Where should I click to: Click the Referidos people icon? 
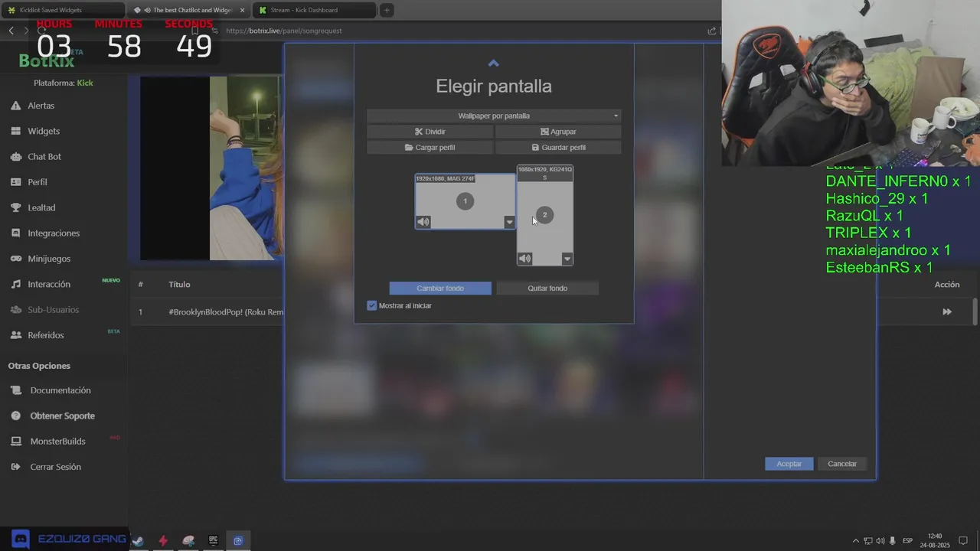click(x=16, y=335)
